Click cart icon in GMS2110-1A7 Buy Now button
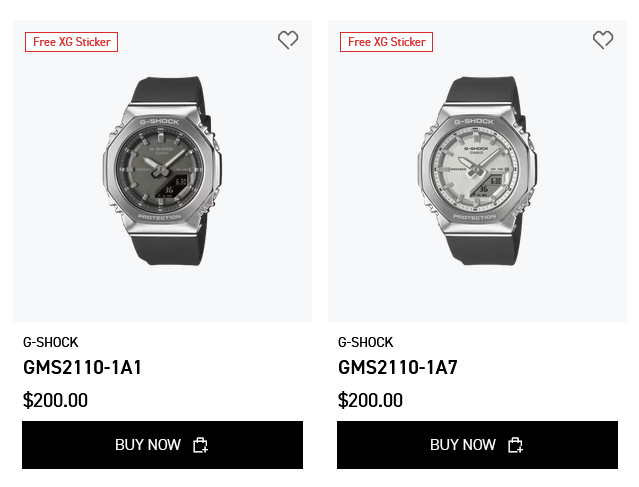 (x=515, y=445)
